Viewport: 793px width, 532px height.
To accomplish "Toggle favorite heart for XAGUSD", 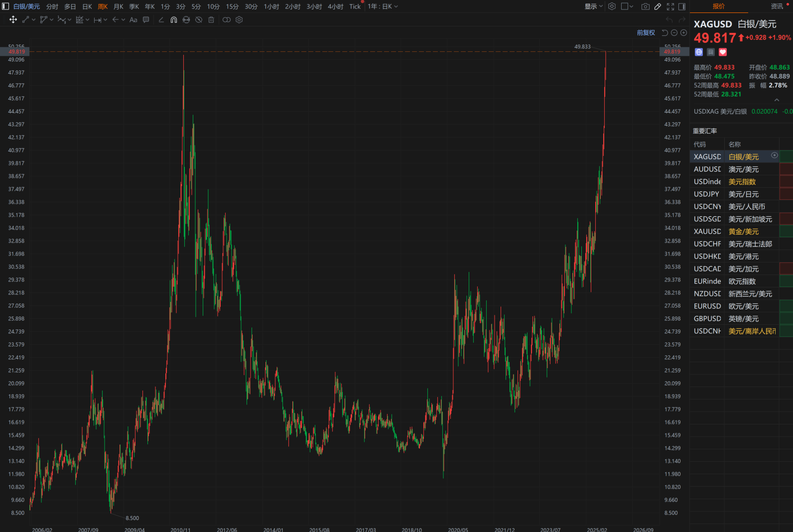I will (x=723, y=52).
